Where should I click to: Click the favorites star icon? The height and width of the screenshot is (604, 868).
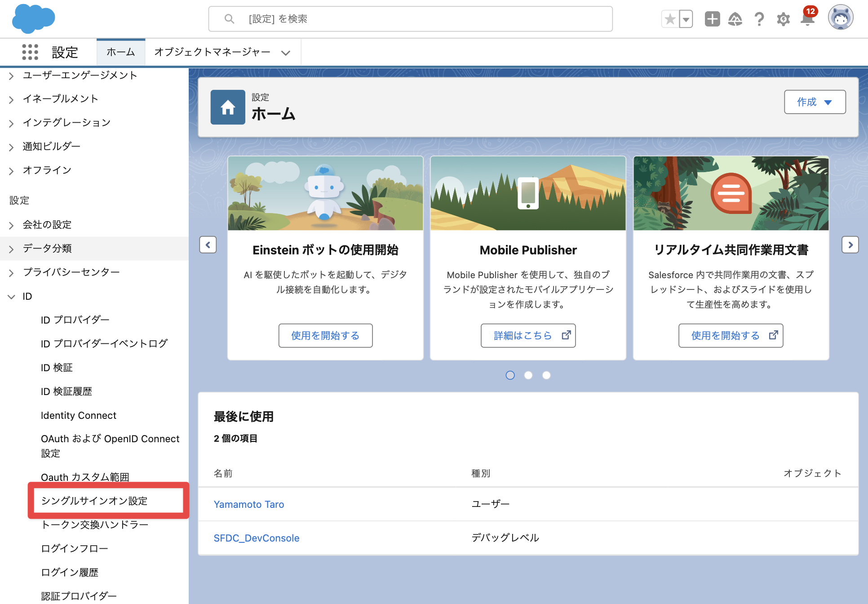click(x=670, y=19)
